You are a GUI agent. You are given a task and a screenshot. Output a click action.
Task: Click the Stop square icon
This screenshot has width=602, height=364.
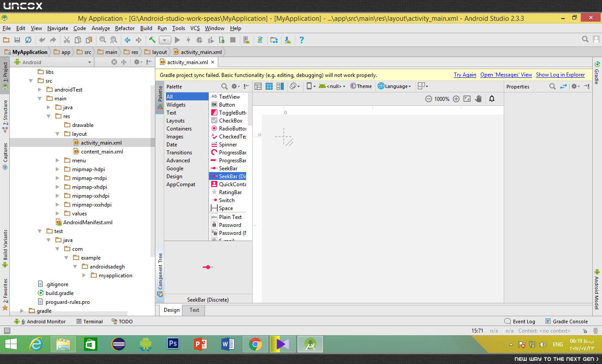(233, 40)
